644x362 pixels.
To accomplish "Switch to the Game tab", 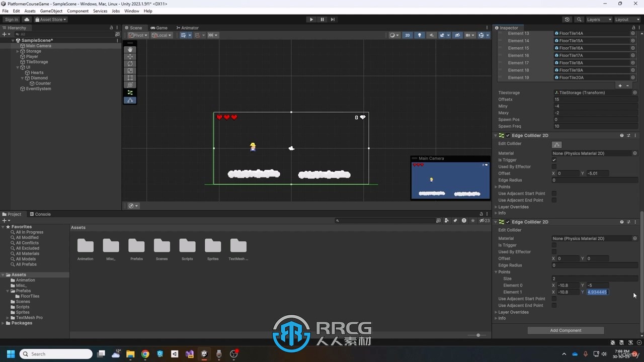I will coord(159,28).
